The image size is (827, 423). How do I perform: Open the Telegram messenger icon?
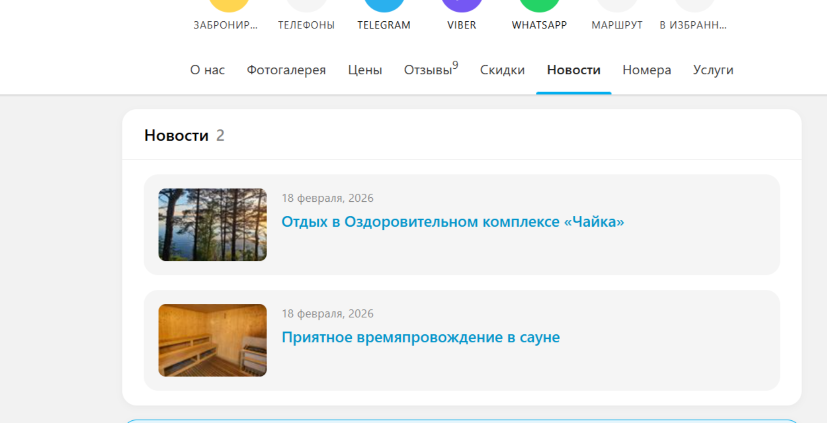tap(384, 5)
